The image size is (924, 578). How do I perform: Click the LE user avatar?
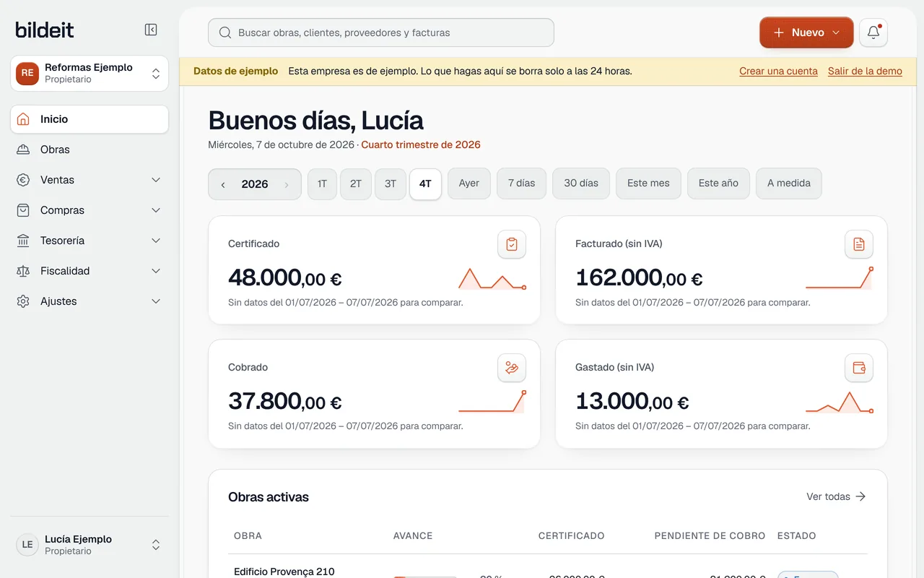pyautogui.click(x=27, y=545)
